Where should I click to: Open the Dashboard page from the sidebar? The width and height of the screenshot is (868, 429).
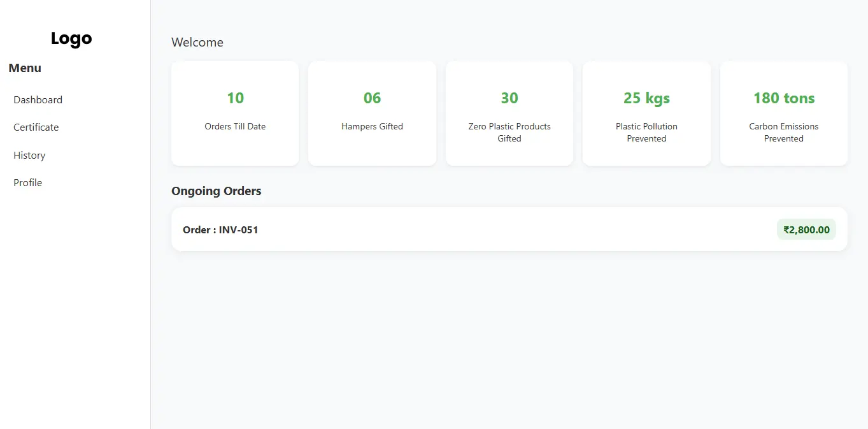38,99
